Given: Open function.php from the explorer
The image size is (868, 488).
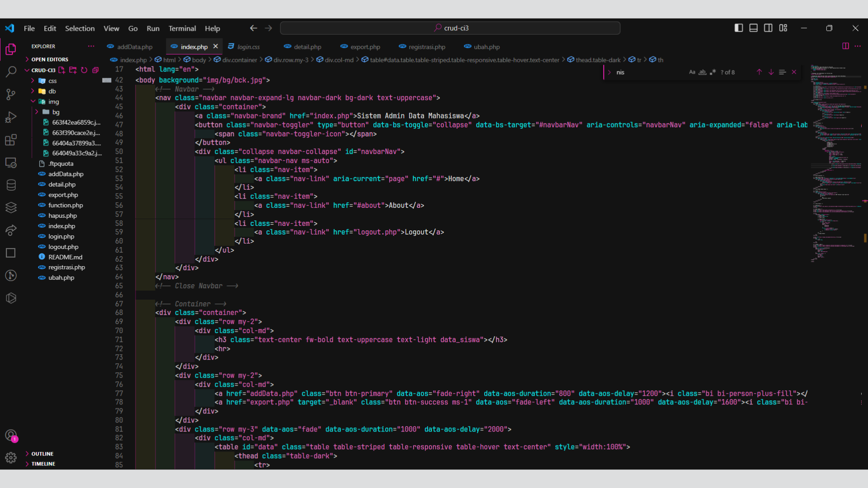Looking at the screenshot, I should point(66,205).
